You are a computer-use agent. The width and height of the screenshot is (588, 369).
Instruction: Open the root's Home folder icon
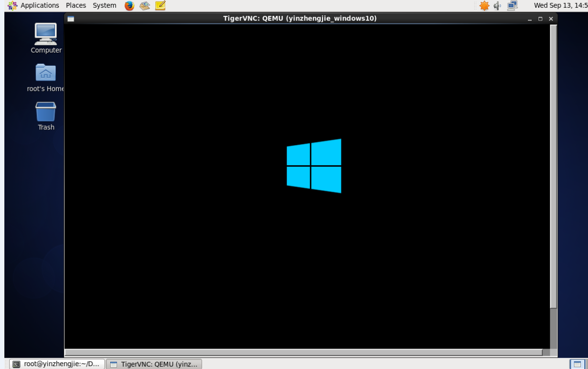tap(46, 77)
